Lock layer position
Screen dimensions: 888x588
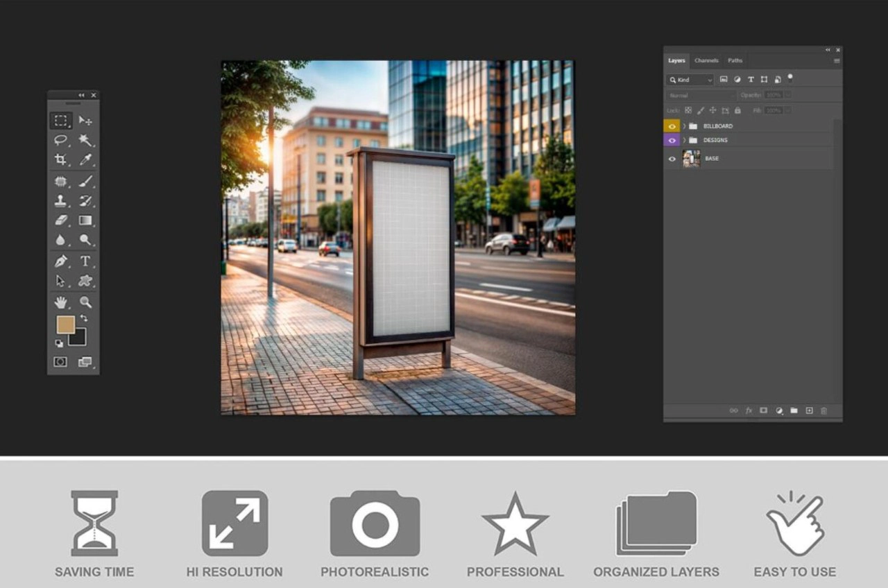point(712,110)
